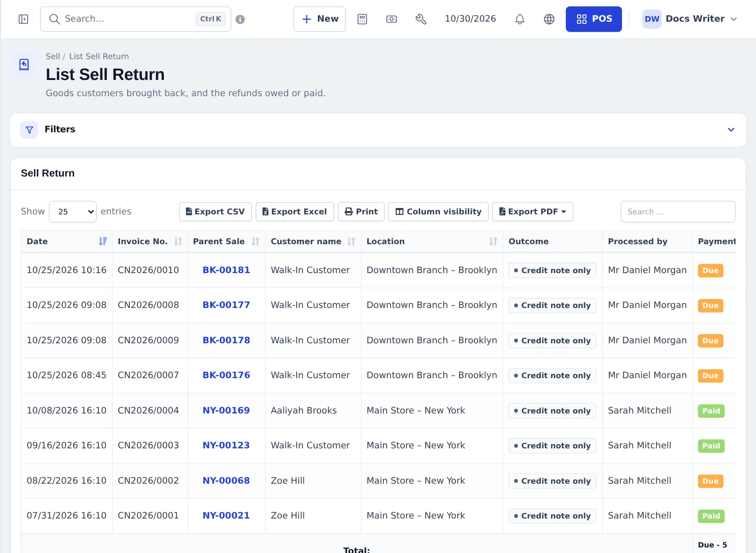Screen dimensions: 756x553
Task: Sort by Invoice No. column
Action: click(150, 242)
